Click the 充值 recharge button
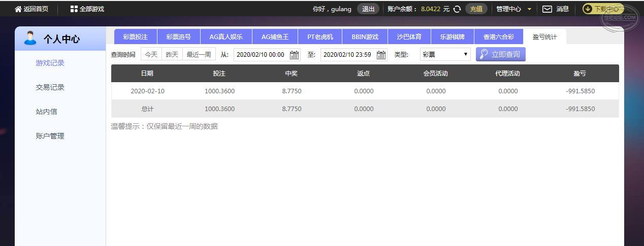This screenshot has height=246, width=644. 476,9
